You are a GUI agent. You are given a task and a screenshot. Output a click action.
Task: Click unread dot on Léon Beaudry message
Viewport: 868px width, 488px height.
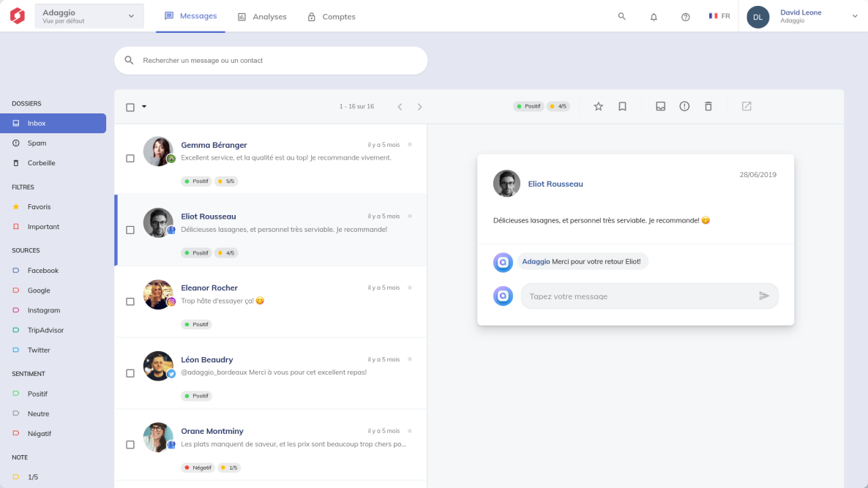click(x=410, y=359)
